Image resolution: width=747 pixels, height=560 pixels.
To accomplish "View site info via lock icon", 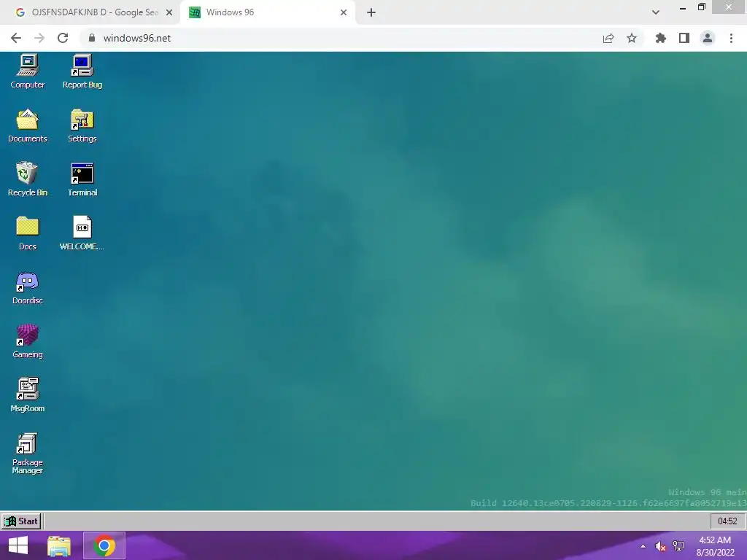I will [x=92, y=38].
